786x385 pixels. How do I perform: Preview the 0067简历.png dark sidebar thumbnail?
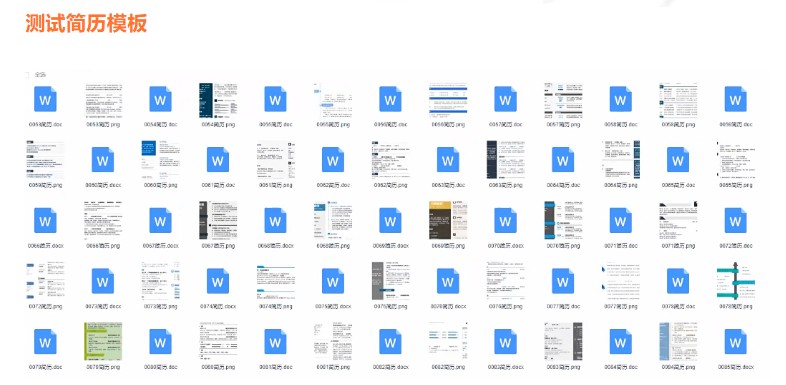coord(218,220)
